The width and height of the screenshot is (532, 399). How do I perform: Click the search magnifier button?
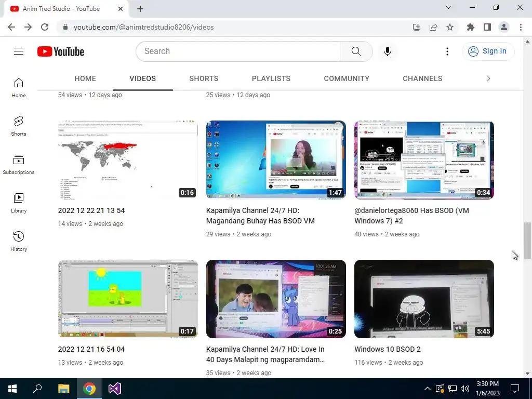tap(356, 51)
